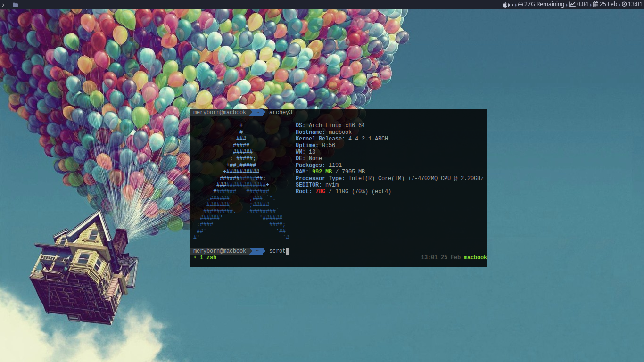This screenshot has height=362, width=644.
Task: Click the 'Hostname: macbook' line
Action: tap(323, 132)
